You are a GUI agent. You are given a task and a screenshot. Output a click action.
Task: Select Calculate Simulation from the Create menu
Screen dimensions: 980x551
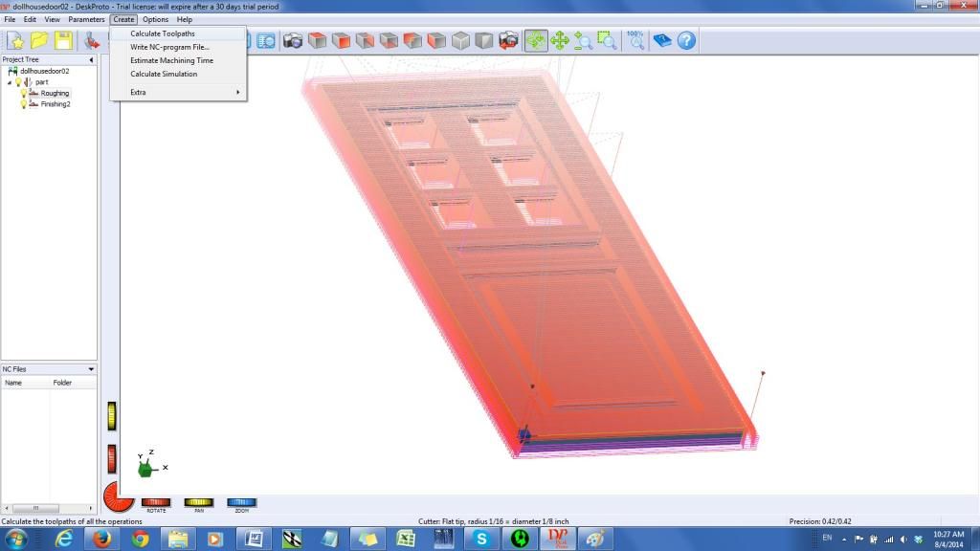pyautogui.click(x=164, y=74)
